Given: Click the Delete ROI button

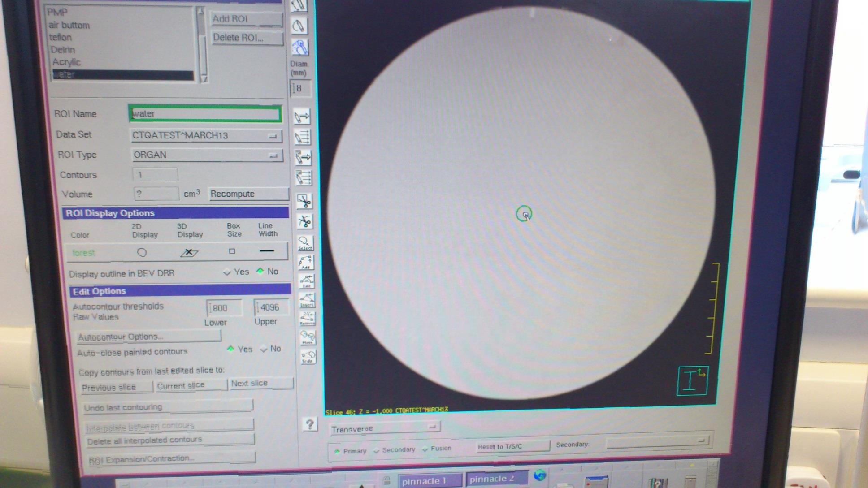Looking at the screenshot, I should coord(247,38).
